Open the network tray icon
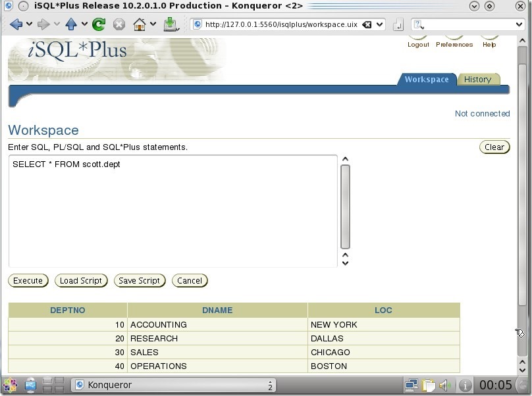The height and width of the screenshot is (396, 532). click(x=412, y=385)
